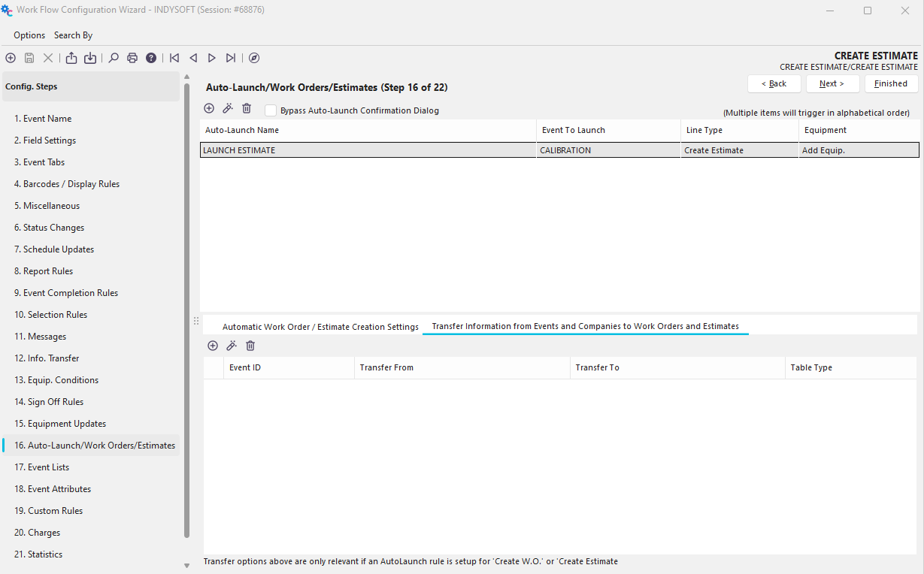
Task: Add a transfer row with lower plus icon
Action: pyautogui.click(x=213, y=346)
